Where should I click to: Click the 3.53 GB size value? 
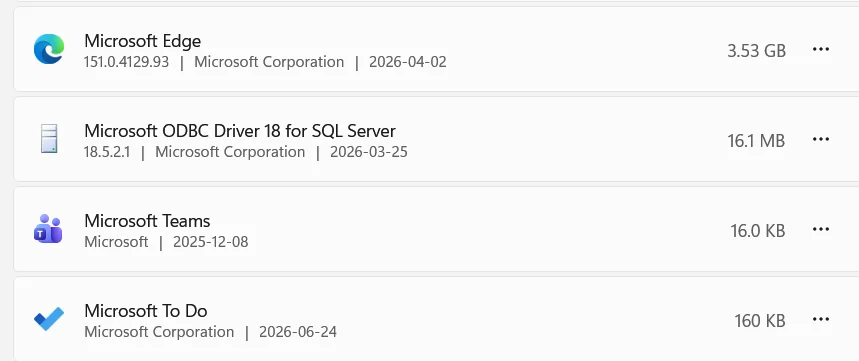click(757, 51)
